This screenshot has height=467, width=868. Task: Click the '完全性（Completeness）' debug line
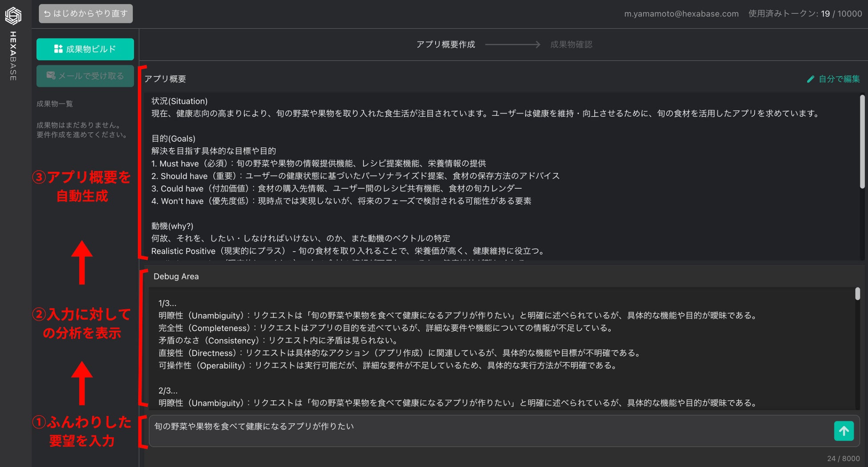coord(387,328)
